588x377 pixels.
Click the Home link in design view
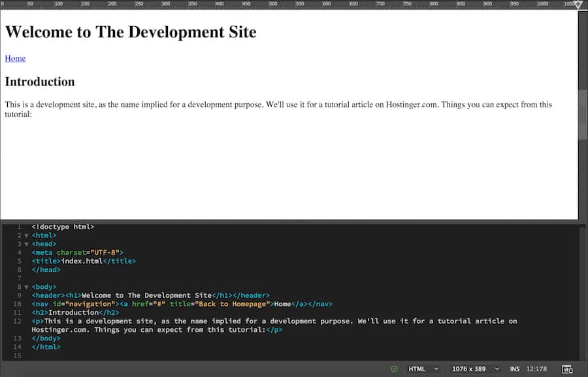[x=15, y=58]
